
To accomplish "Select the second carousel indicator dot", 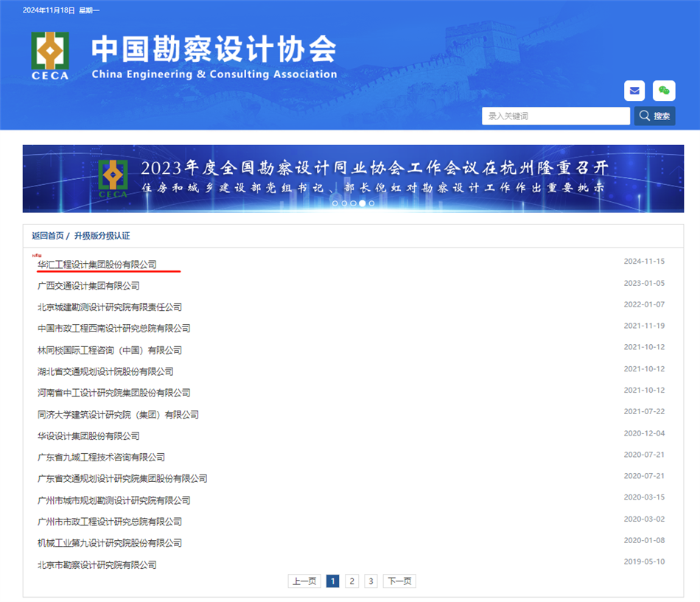I will tap(344, 203).
